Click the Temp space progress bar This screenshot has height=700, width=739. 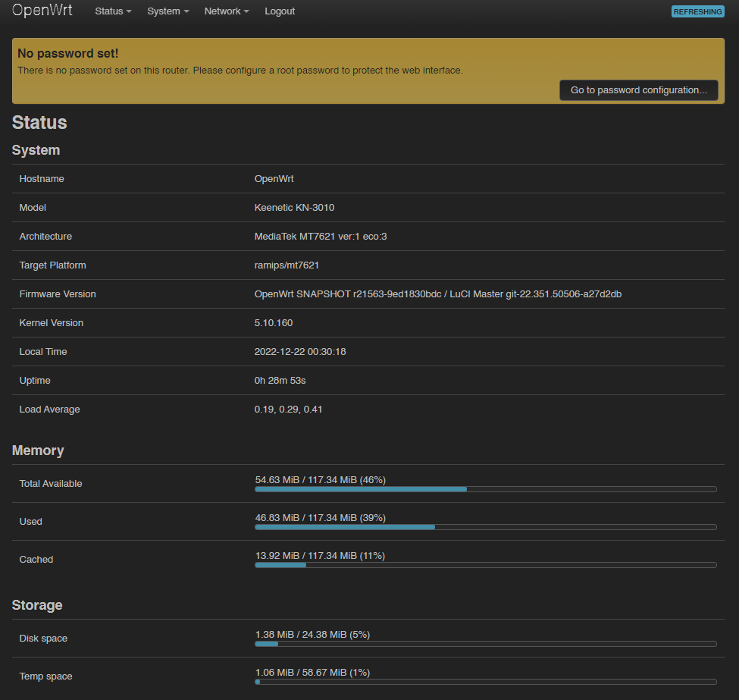click(x=485, y=682)
